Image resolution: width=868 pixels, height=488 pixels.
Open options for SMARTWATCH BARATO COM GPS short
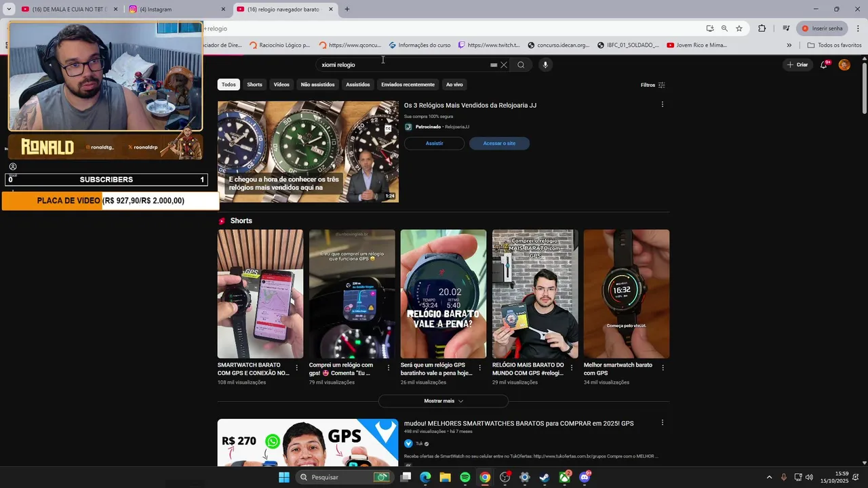tap(296, 368)
